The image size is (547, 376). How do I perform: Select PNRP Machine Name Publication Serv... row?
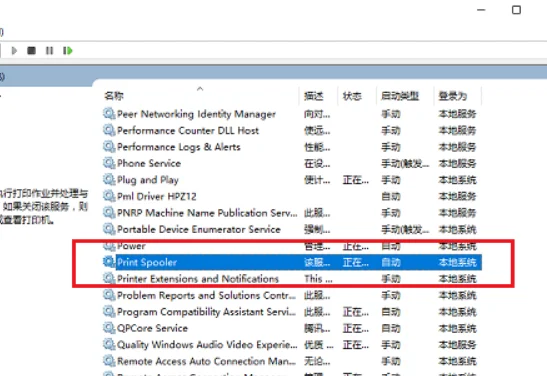coord(292,212)
